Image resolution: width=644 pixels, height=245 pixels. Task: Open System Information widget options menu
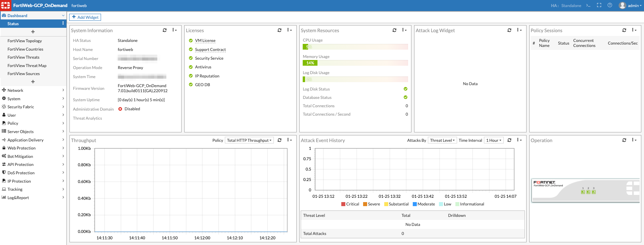point(175,30)
